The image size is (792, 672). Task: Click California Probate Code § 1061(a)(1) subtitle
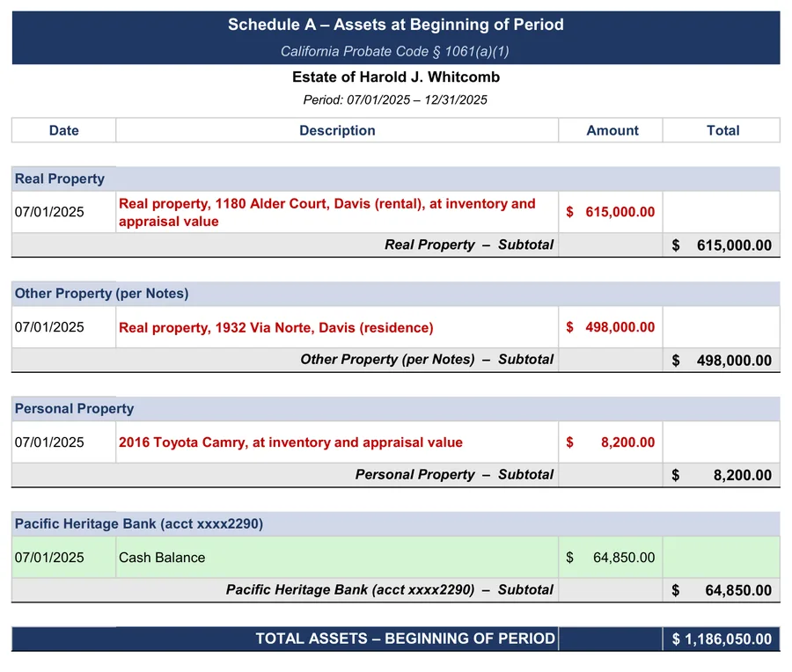[394, 52]
